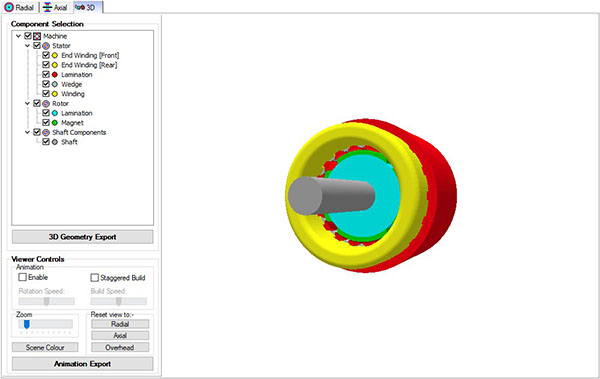This screenshot has height=379, width=600.
Task: Click the green Magnet color icon
Action: tap(55, 123)
